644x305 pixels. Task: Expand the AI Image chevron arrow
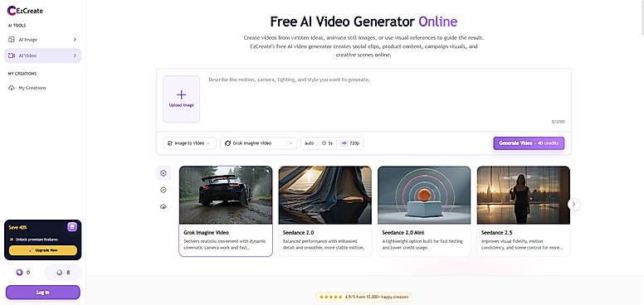point(75,39)
